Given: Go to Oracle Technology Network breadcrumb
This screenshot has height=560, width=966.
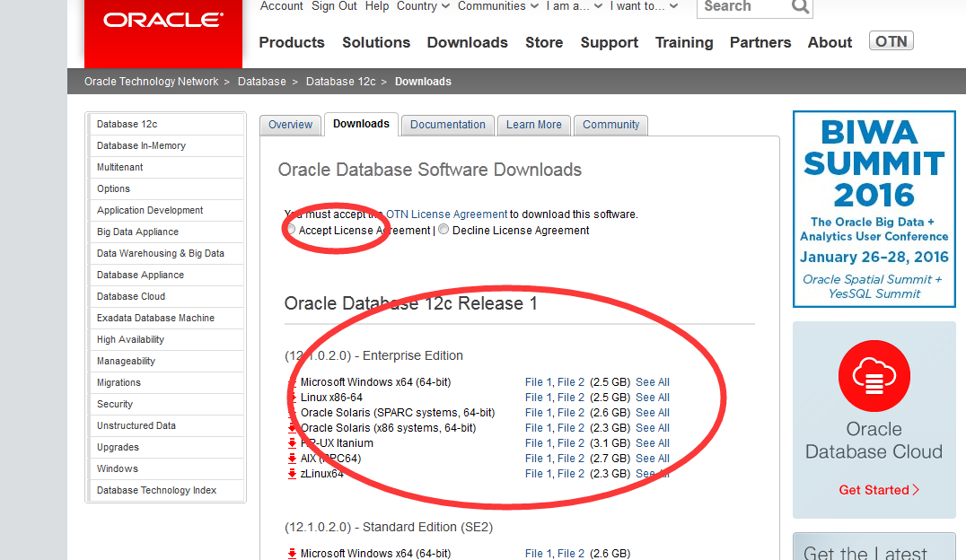Looking at the screenshot, I should 151,82.
